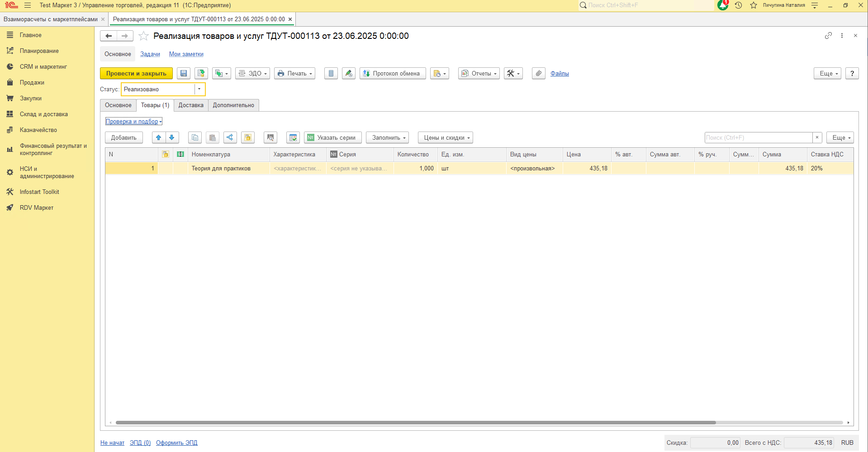Click the Добавить button
Image resolution: width=868 pixels, height=452 pixels.
124,137
